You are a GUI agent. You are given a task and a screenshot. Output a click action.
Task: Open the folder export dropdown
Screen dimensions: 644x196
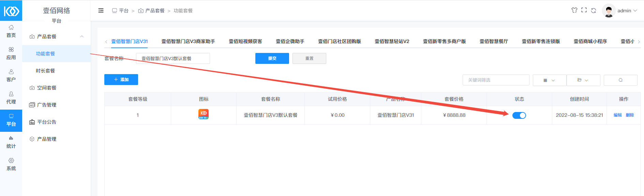click(583, 80)
